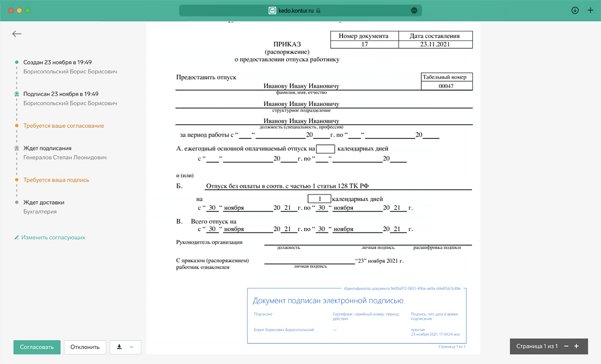Click Идентификатор документа text in stamp
Viewport: 601px width, 364px height.
pyautogui.click(x=402, y=289)
